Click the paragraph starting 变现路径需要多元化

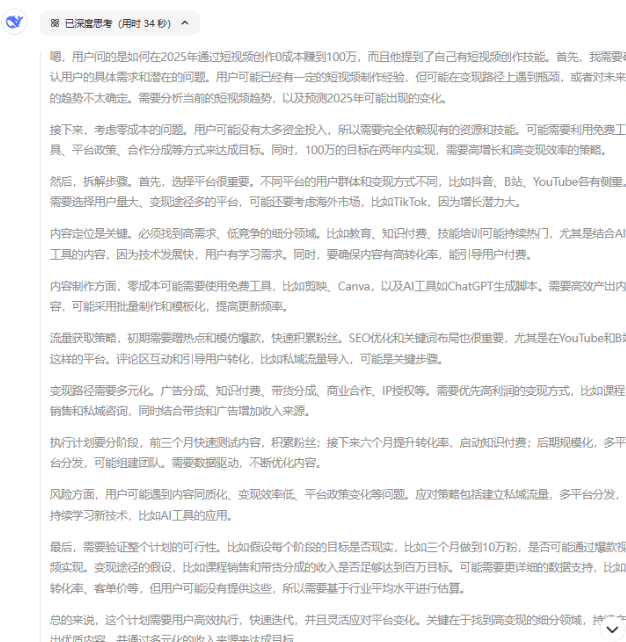338,400
